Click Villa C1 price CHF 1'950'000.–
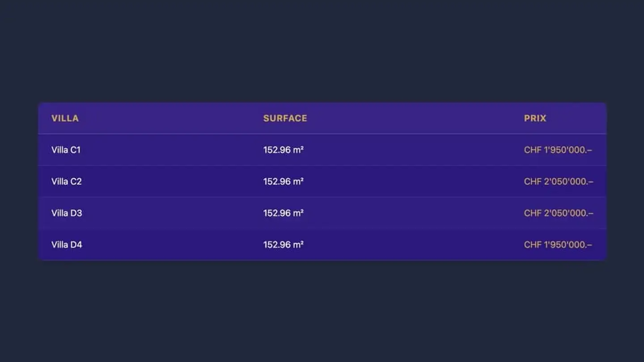Image resolution: width=644 pixels, height=362 pixels. [x=558, y=150]
